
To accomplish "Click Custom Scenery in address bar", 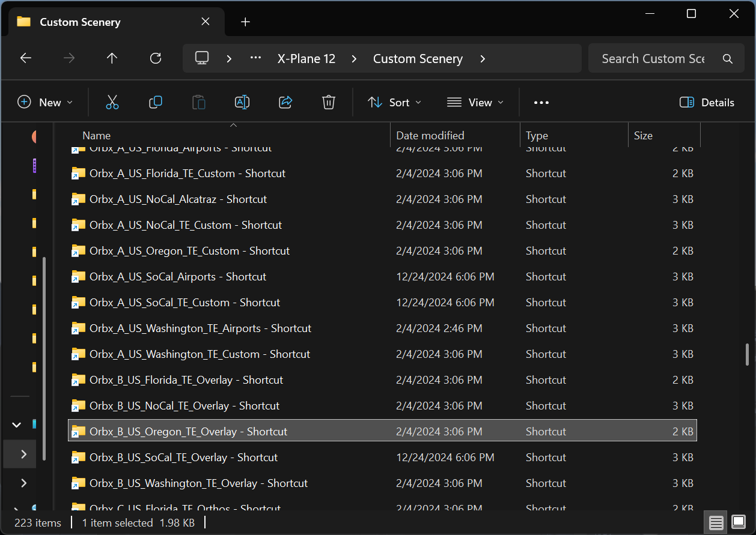I will tap(418, 59).
